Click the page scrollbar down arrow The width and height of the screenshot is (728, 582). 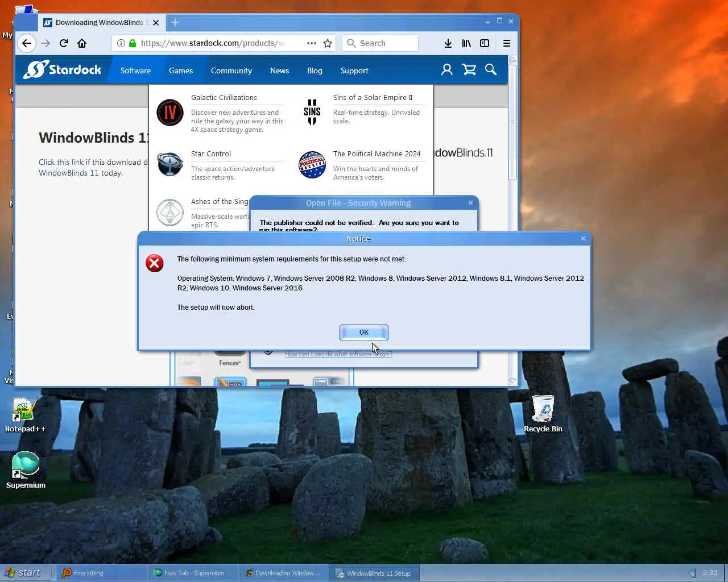[512, 381]
